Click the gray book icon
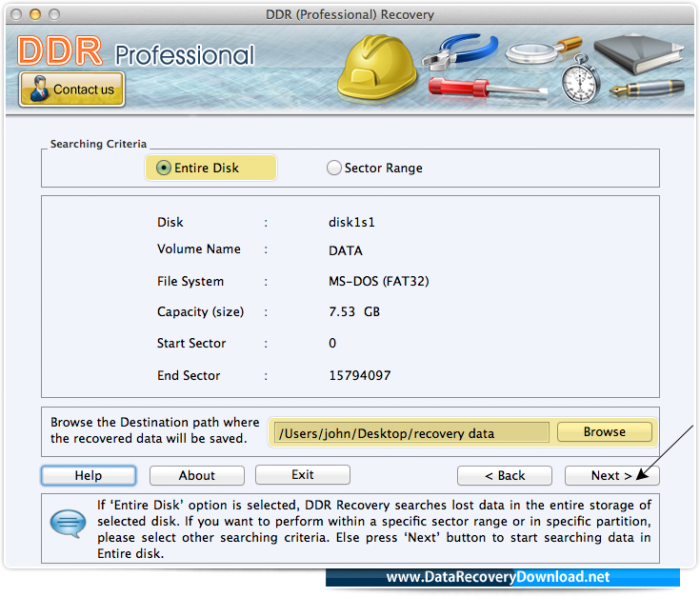Viewport: 700px width, 597px height. click(x=638, y=55)
